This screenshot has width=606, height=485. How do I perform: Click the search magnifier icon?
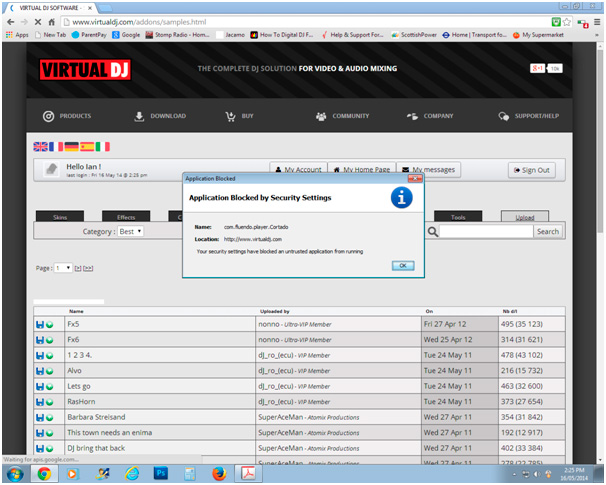point(432,231)
